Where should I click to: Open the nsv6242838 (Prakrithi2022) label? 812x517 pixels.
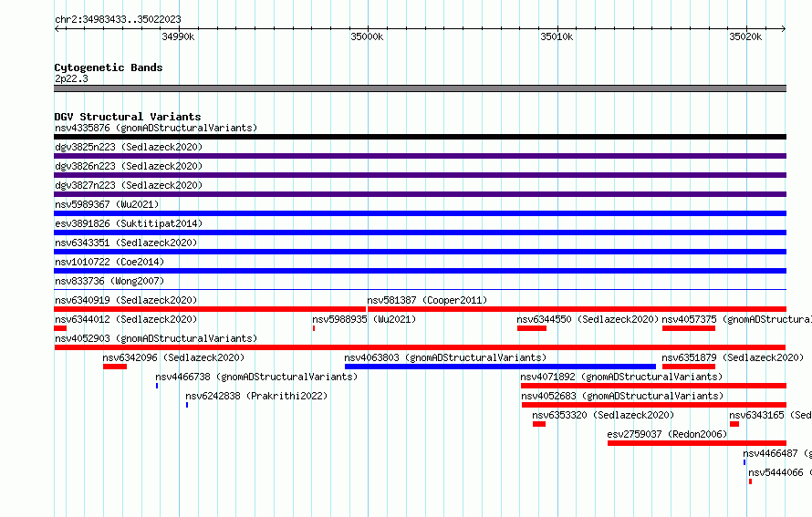tap(256, 396)
